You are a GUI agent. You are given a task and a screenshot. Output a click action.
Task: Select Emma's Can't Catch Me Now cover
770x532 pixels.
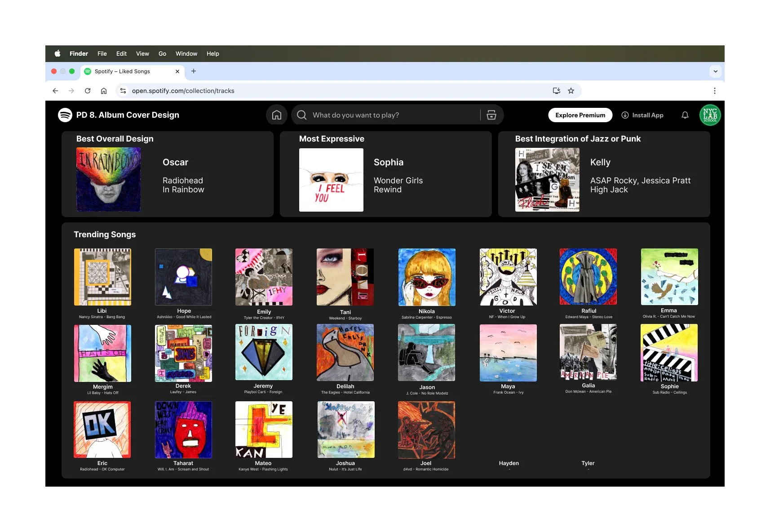tap(669, 277)
